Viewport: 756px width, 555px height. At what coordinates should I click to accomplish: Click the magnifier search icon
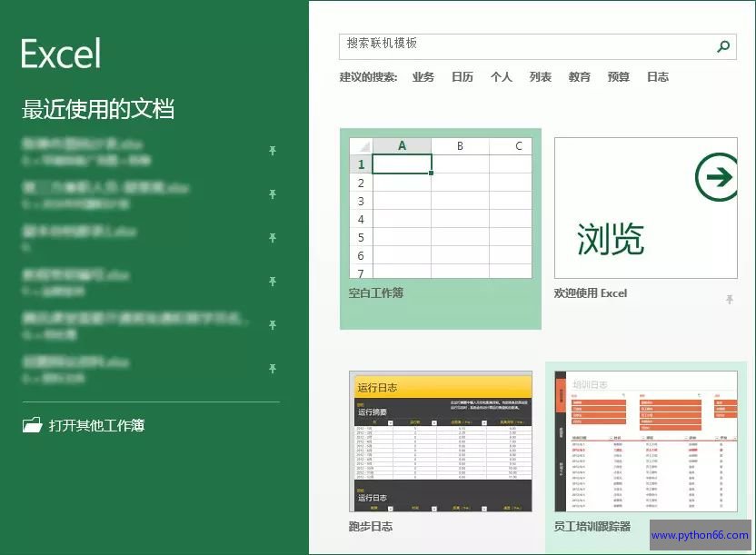click(723, 46)
